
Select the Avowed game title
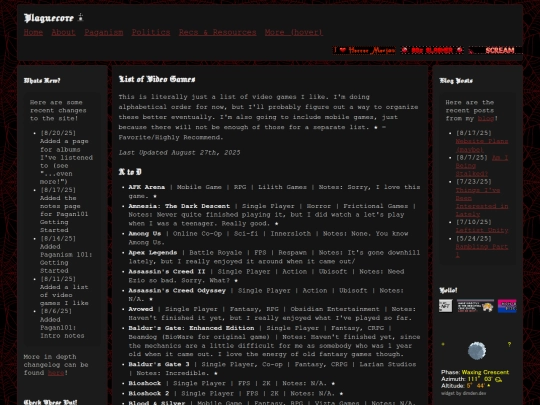pos(141,309)
